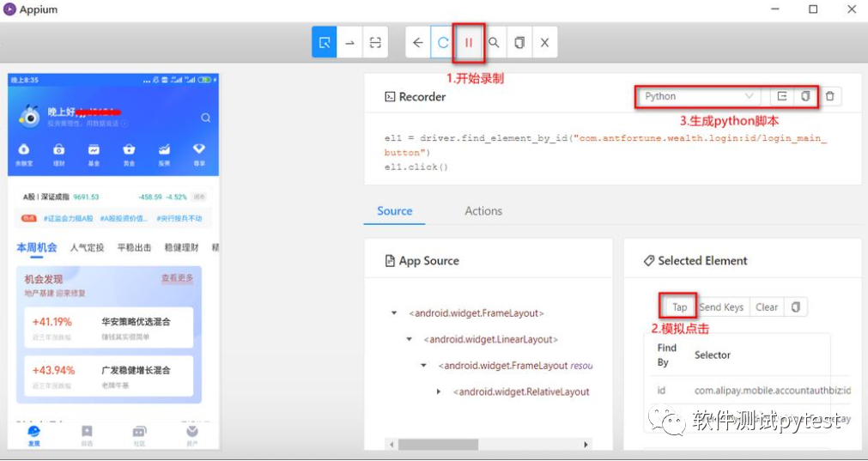Viewport: 868px width, 461px height.
Task: Quit session with the X toolbar icon
Action: [x=544, y=42]
